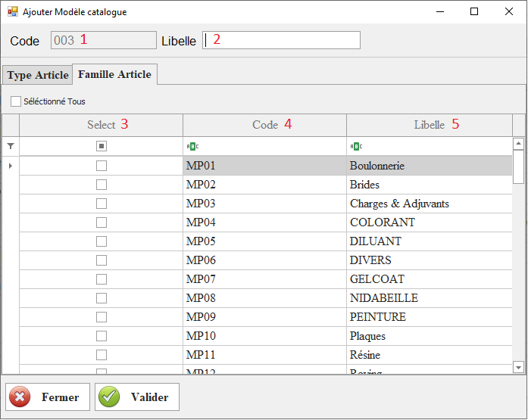The image size is (528, 420).
Task: Click the app icon in the title bar
Action: pyautogui.click(x=12, y=12)
